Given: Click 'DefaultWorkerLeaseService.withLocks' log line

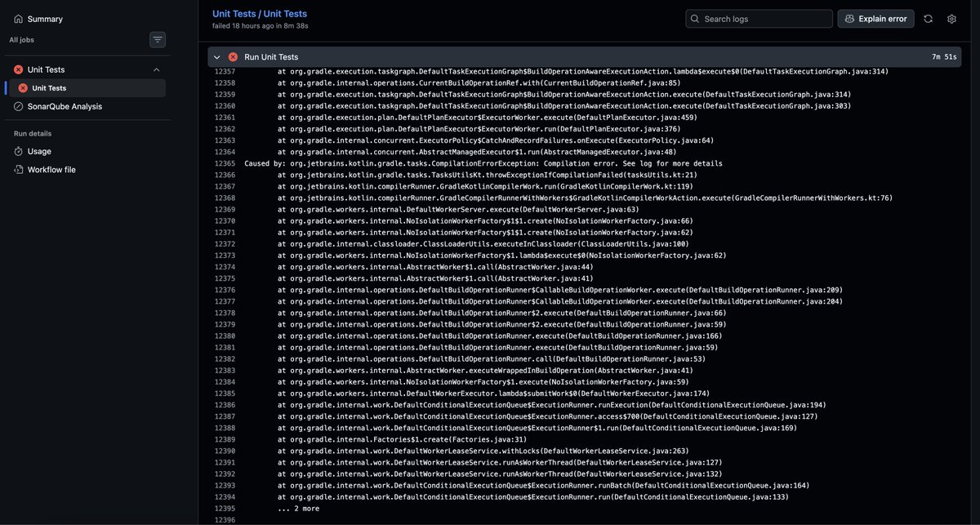Looking at the screenshot, I should [x=483, y=451].
